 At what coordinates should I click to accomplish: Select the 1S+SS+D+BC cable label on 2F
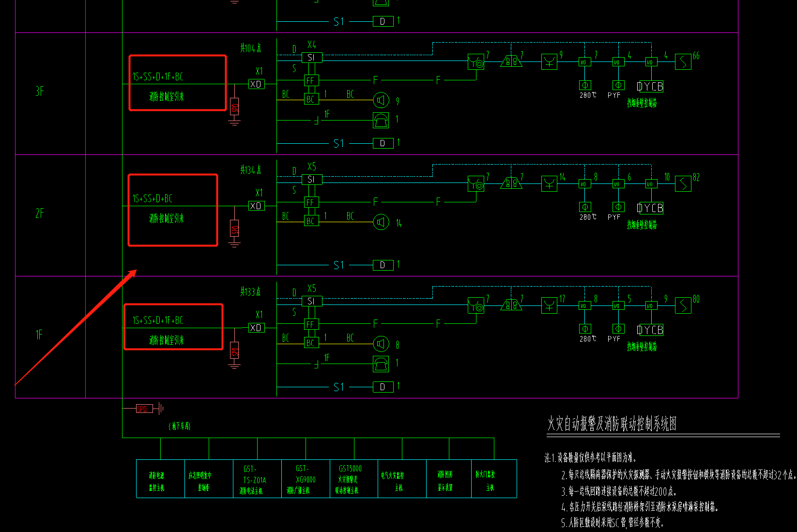coord(153,198)
